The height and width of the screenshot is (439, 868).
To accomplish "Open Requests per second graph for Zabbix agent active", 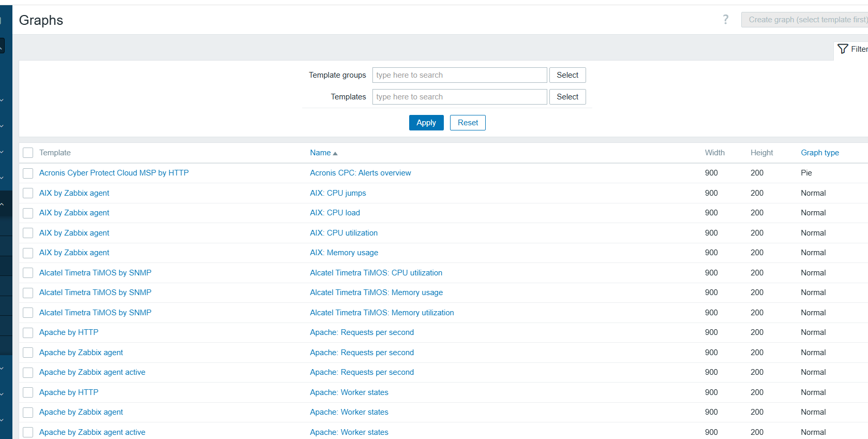I will click(362, 372).
